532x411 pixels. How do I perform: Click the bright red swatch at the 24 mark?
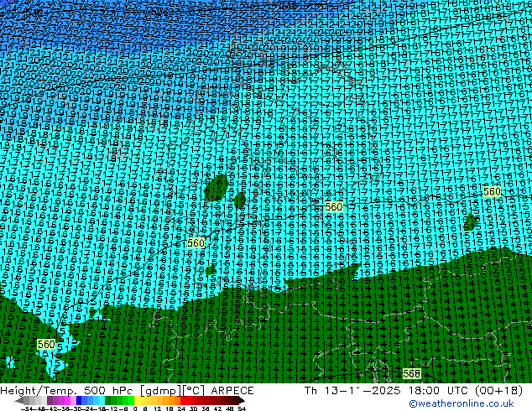pos(183,400)
